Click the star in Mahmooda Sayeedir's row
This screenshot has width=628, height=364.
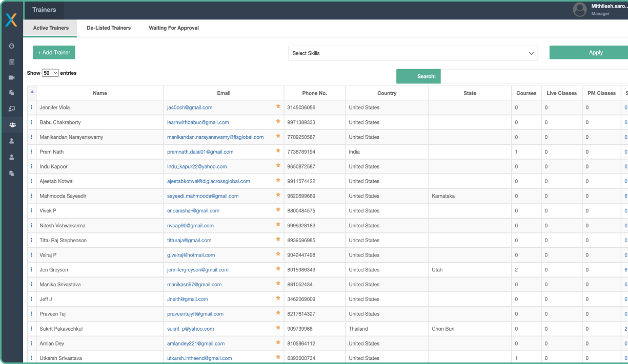point(278,195)
